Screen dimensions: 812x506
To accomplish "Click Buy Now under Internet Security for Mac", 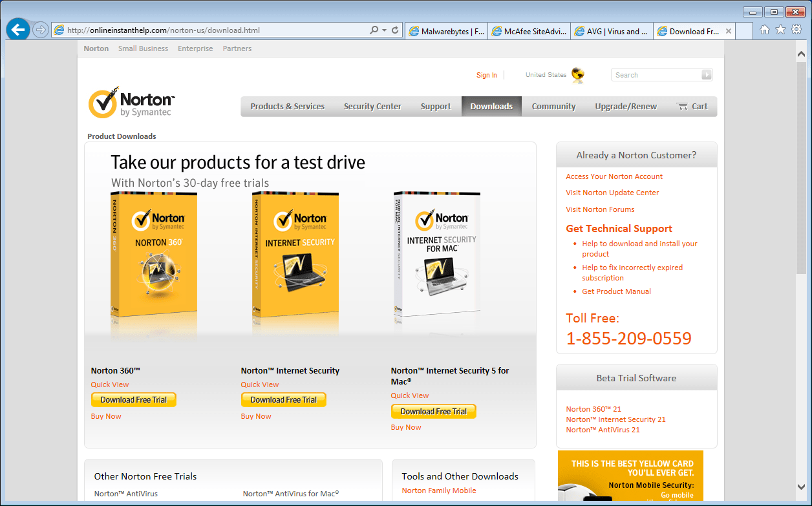I will 406,427.
